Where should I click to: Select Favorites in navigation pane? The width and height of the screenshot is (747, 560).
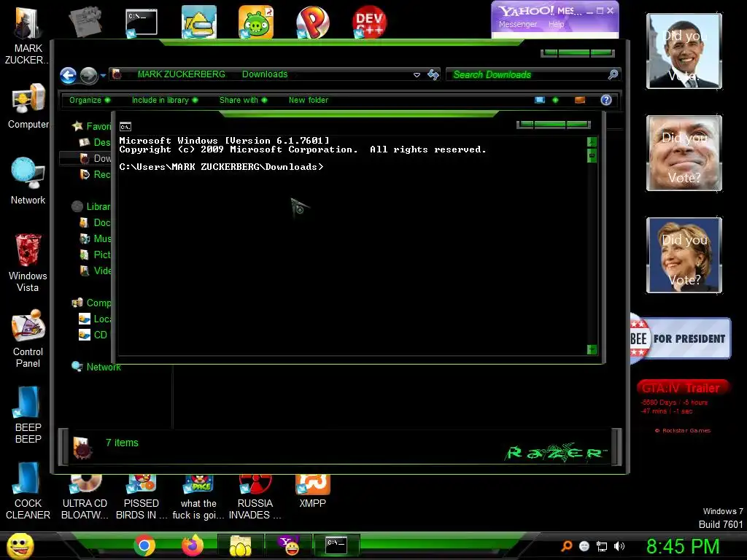[91, 126]
